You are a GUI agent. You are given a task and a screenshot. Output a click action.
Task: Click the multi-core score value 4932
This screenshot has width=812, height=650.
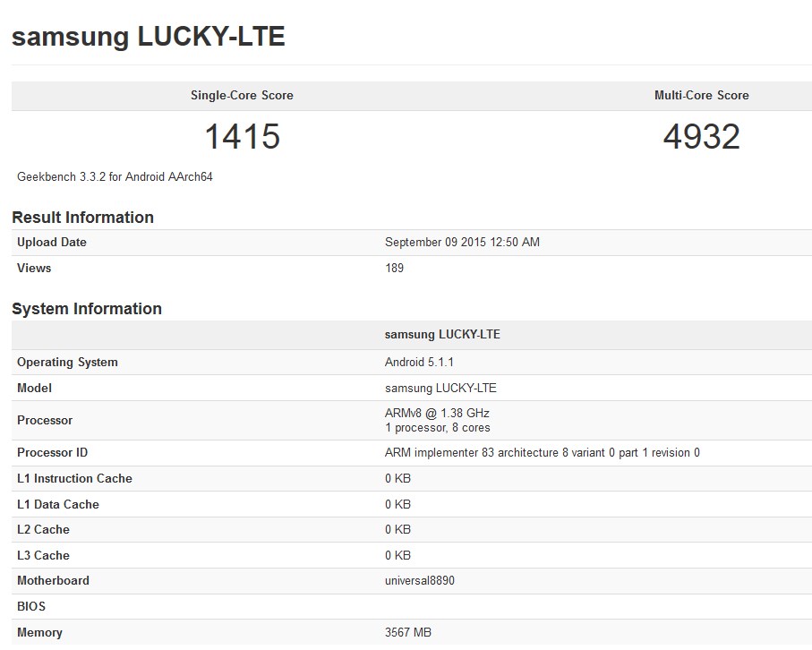(x=702, y=136)
